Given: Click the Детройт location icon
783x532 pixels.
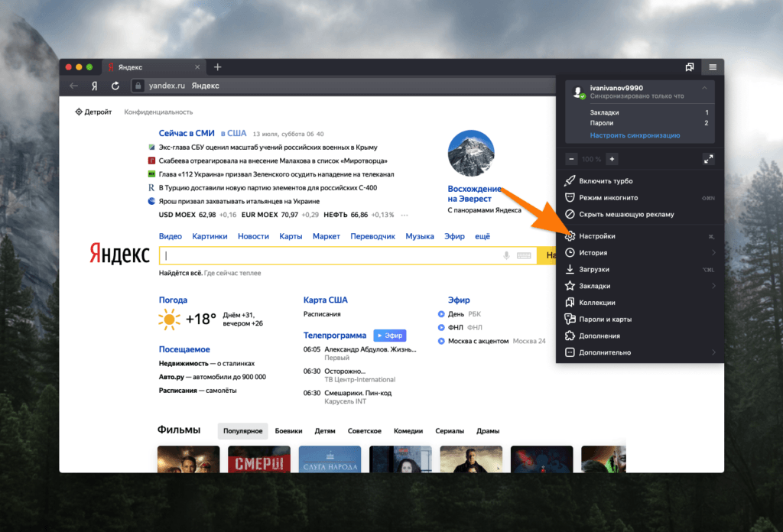Looking at the screenshot, I should [79, 112].
